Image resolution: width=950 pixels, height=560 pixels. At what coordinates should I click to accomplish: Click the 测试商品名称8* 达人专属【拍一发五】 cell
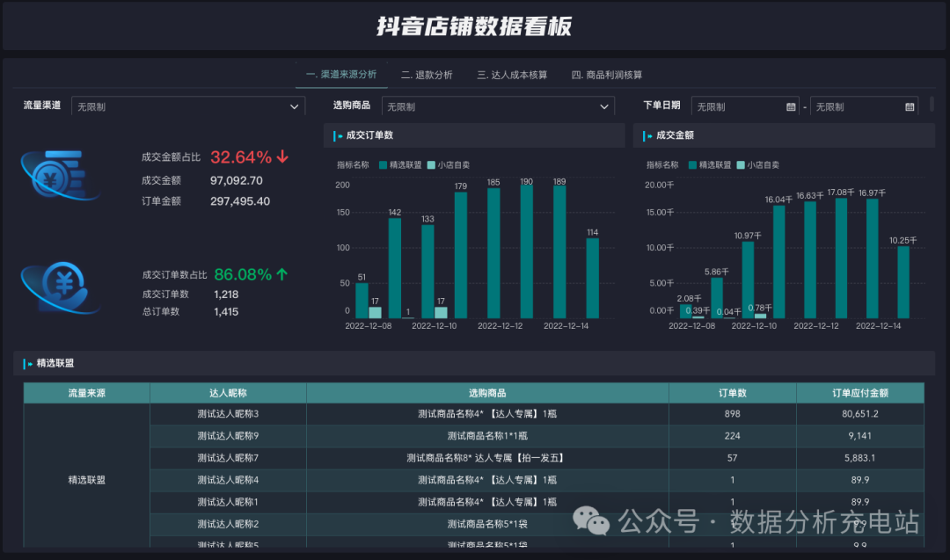pyautogui.click(x=487, y=458)
